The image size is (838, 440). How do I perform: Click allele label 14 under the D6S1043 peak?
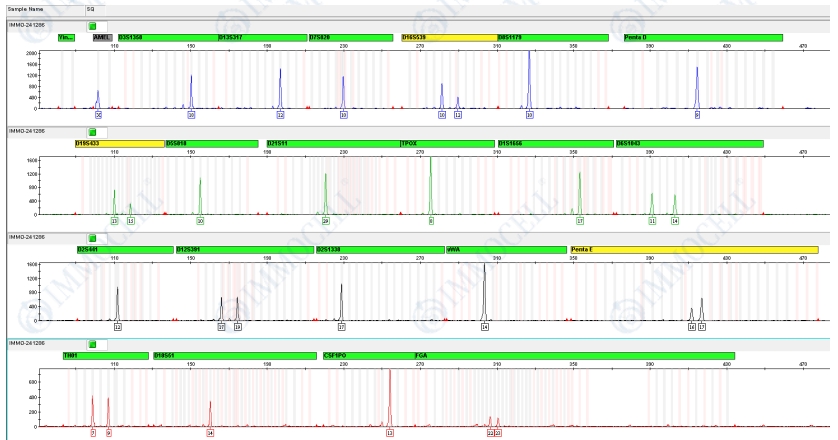[675, 221]
